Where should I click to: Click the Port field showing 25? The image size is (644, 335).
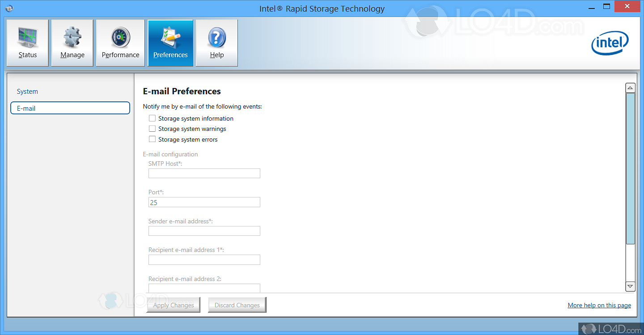pyautogui.click(x=204, y=202)
